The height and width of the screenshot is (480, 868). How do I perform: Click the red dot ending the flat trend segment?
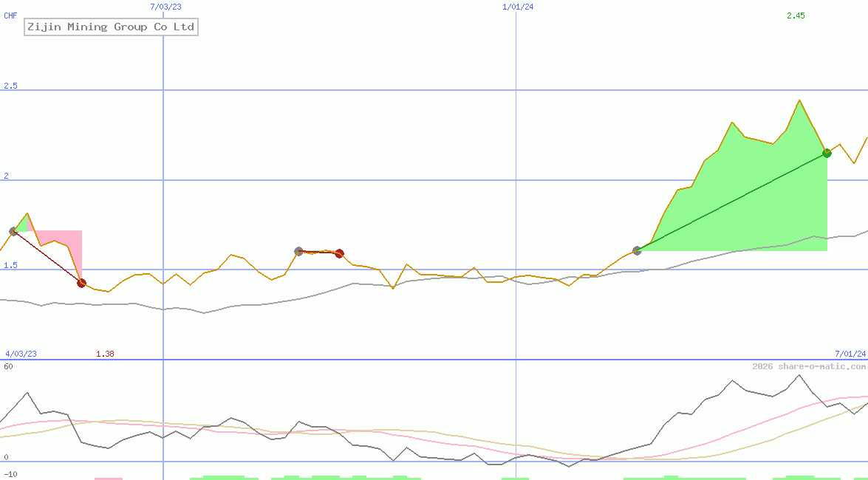click(339, 254)
